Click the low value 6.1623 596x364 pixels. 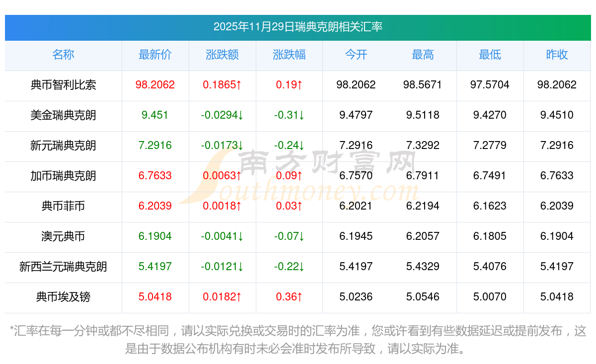(490, 206)
